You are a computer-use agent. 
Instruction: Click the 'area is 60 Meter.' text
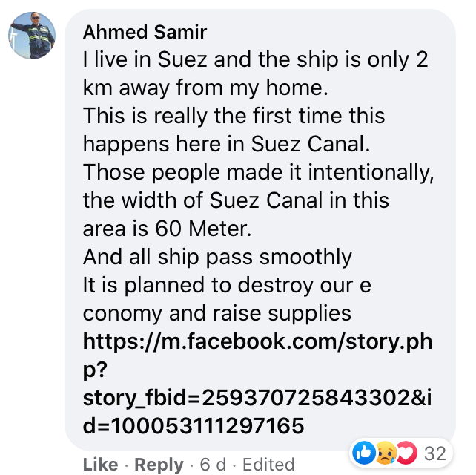click(x=167, y=229)
